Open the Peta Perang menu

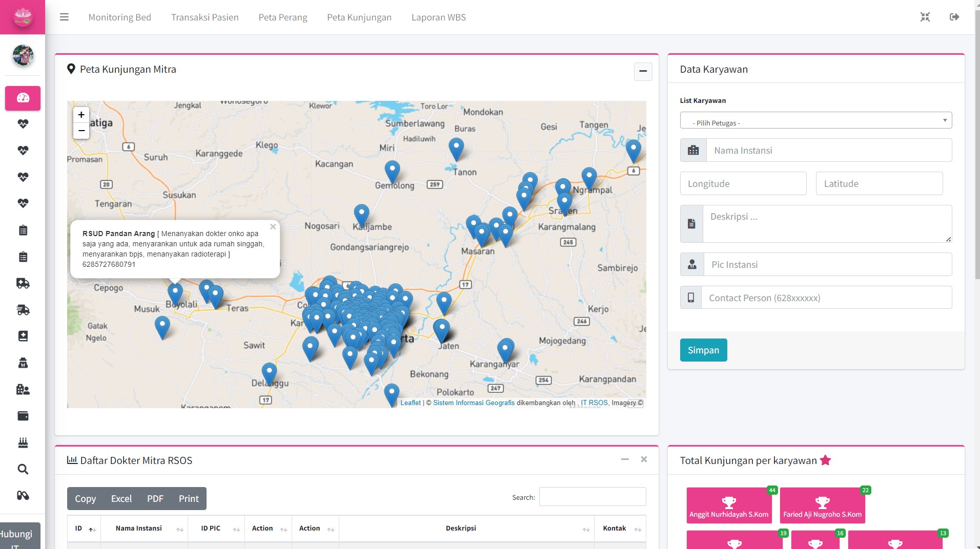pos(282,17)
